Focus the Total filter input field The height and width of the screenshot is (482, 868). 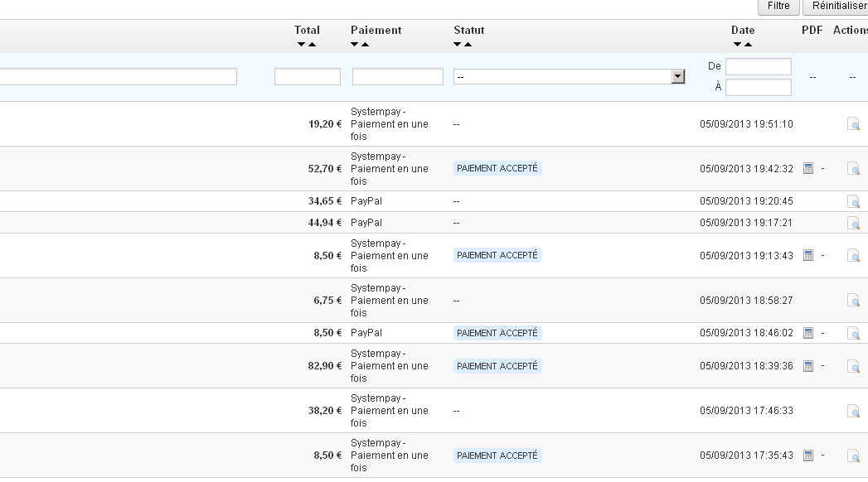308,76
